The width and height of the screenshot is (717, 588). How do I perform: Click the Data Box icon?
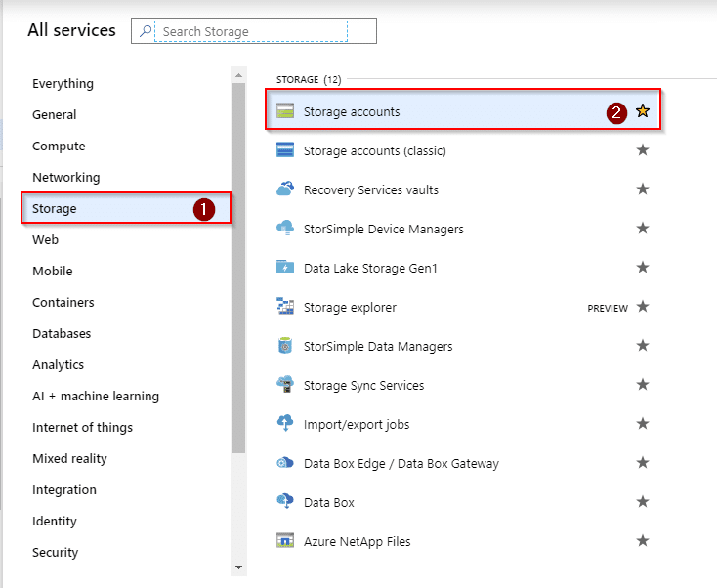[285, 501]
